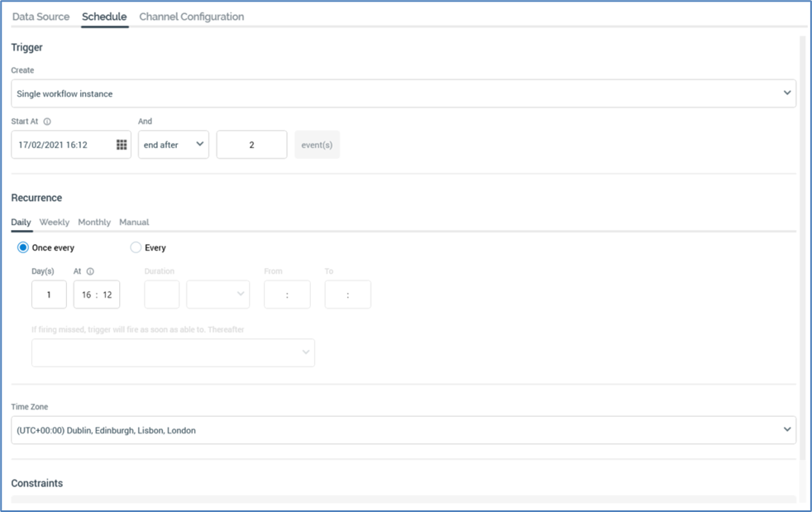Image resolution: width=812 pixels, height=512 pixels.
Task: Open the Start At calendar picker icon
Action: (122, 145)
